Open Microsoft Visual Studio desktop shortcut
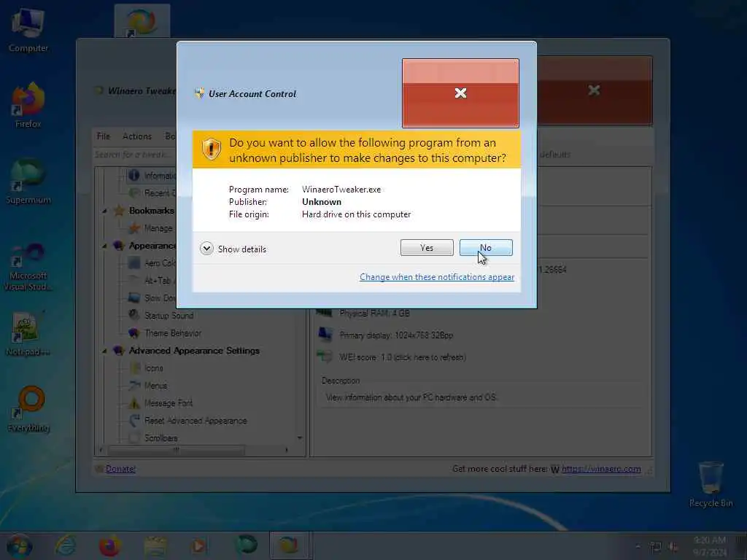Image resolution: width=747 pixels, height=560 pixels. pos(28,266)
